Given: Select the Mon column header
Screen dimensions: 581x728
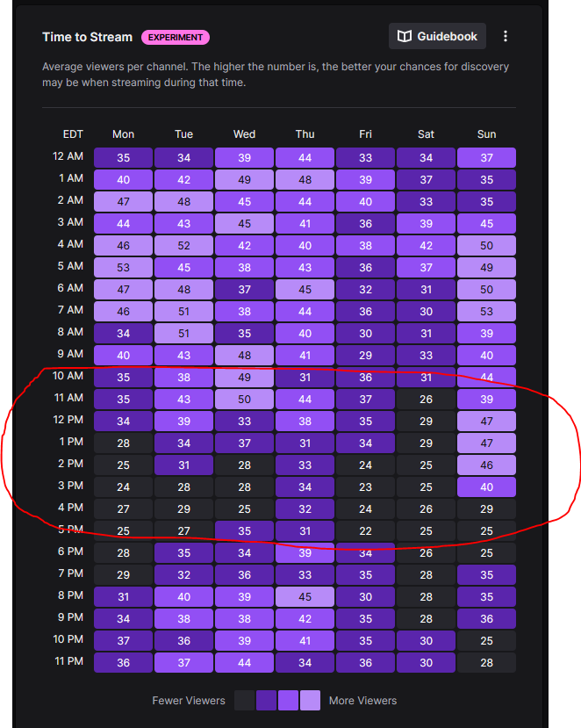Looking at the screenshot, I should pos(123,134).
